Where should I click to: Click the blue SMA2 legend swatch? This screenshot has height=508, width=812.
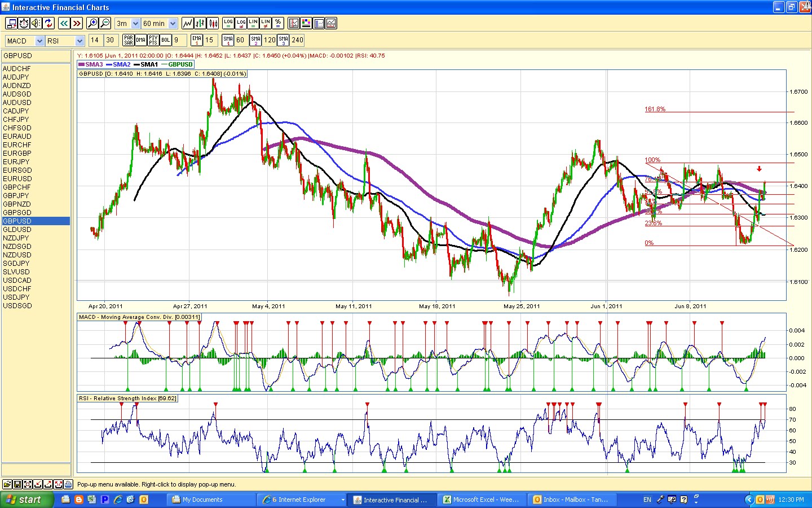(109, 65)
